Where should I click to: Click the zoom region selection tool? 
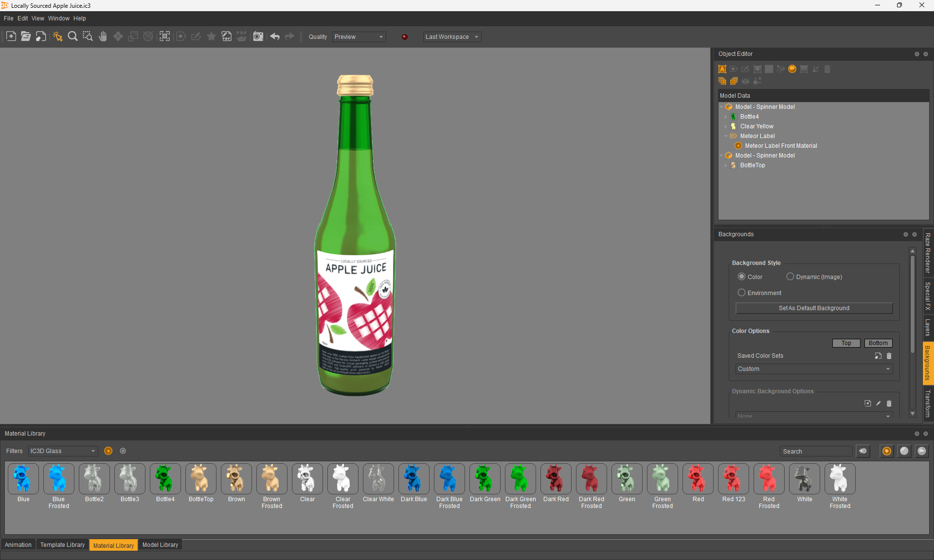[88, 36]
